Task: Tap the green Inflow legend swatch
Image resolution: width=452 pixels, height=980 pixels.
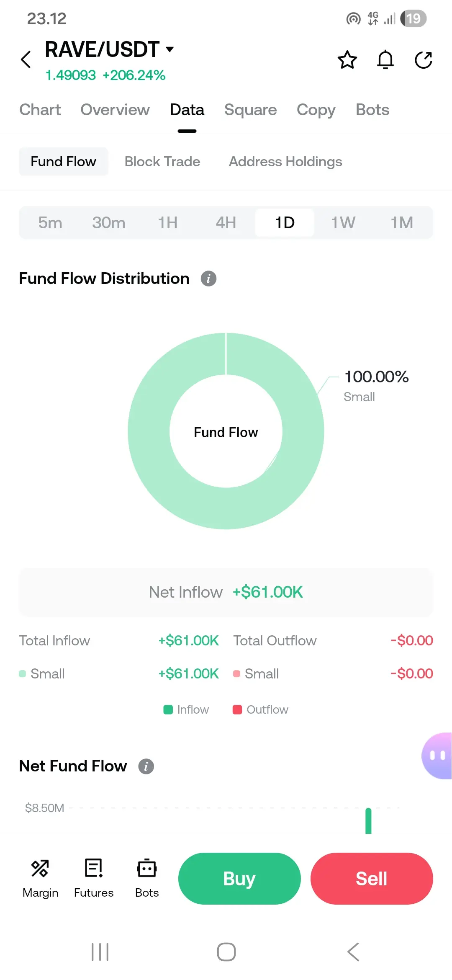Action: 168,709
